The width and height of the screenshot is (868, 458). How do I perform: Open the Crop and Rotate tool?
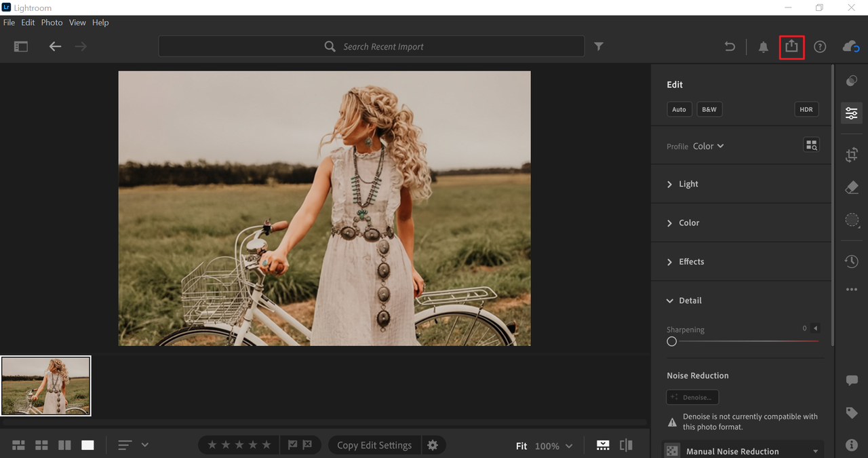point(852,155)
